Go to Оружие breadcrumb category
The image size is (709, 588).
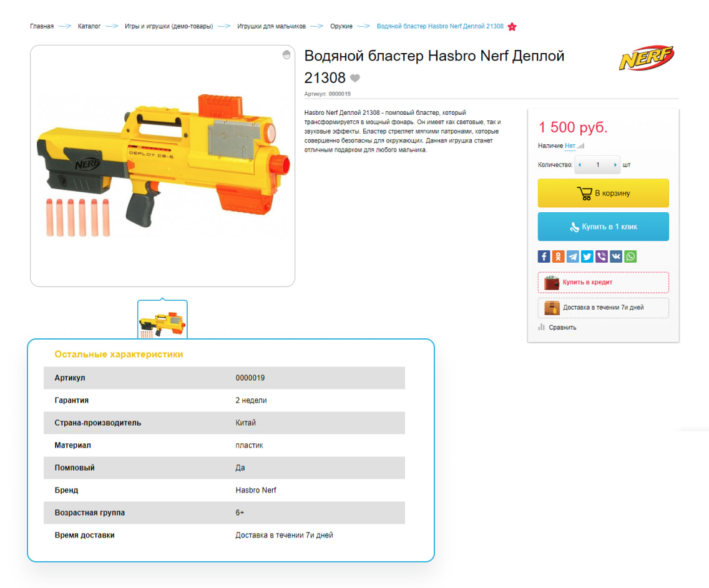point(341,26)
